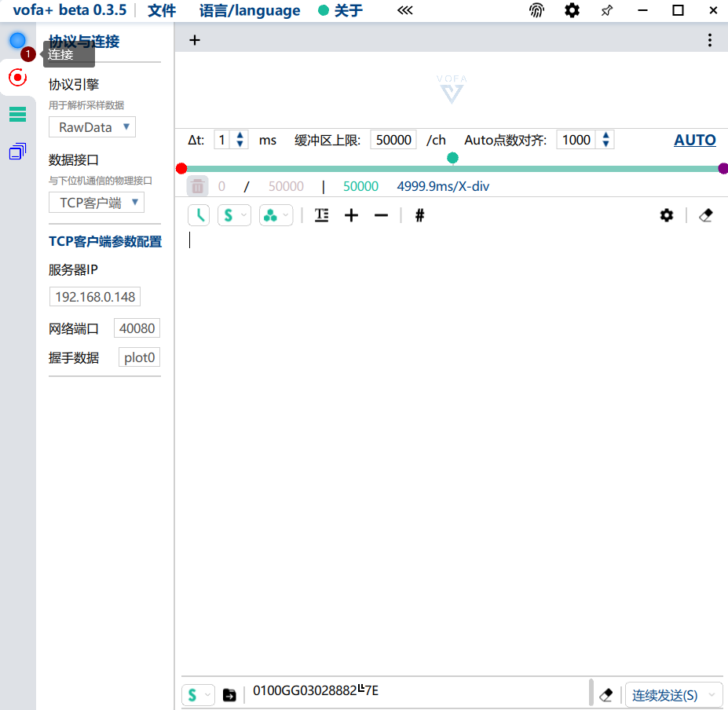Open the green stacked-bars sidebar panel

pyautogui.click(x=17, y=115)
